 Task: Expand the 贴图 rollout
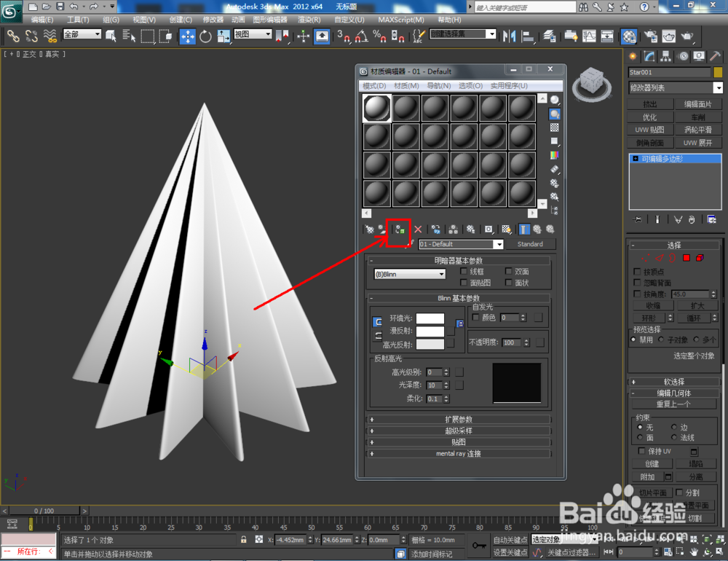(x=459, y=442)
